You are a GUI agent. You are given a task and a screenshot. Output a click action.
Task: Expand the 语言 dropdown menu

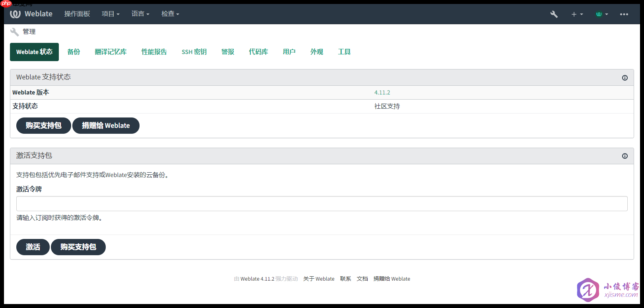pos(140,14)
